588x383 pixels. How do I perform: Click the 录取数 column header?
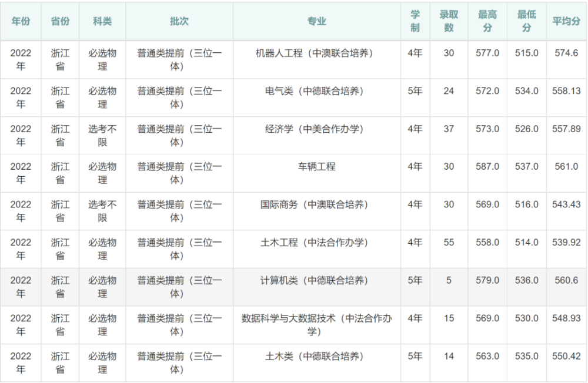[x=448, y=21]
